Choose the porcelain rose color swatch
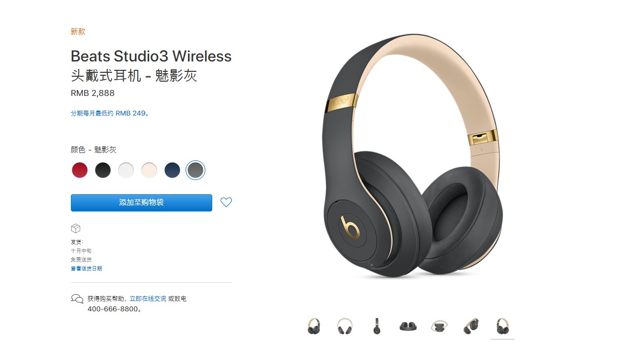Image resolution: width=644 pixels, height=360 pixels. click(x=149, y=170)
